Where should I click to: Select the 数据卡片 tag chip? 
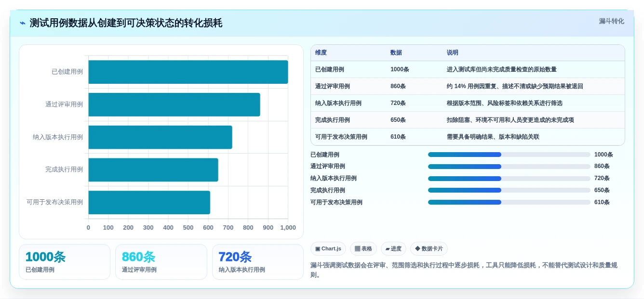[429, 248]
